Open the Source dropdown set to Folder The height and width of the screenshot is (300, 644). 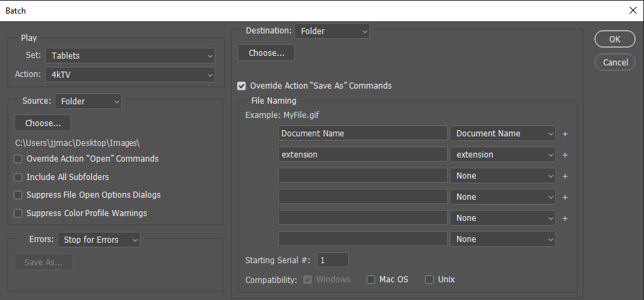[x=89, y=102]
